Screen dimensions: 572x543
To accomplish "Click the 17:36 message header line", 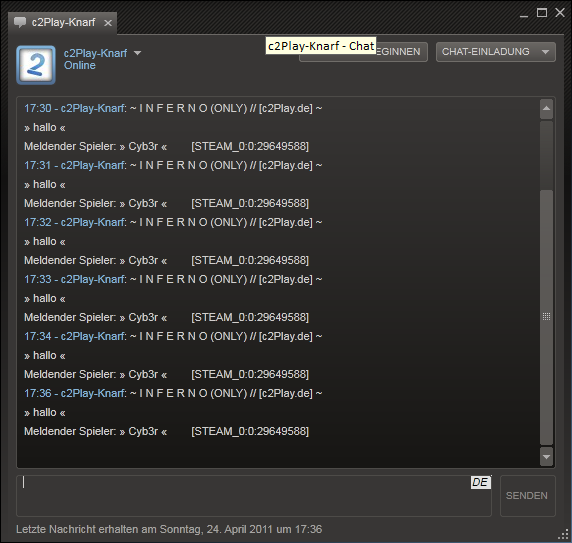I will tap(173, 393).
